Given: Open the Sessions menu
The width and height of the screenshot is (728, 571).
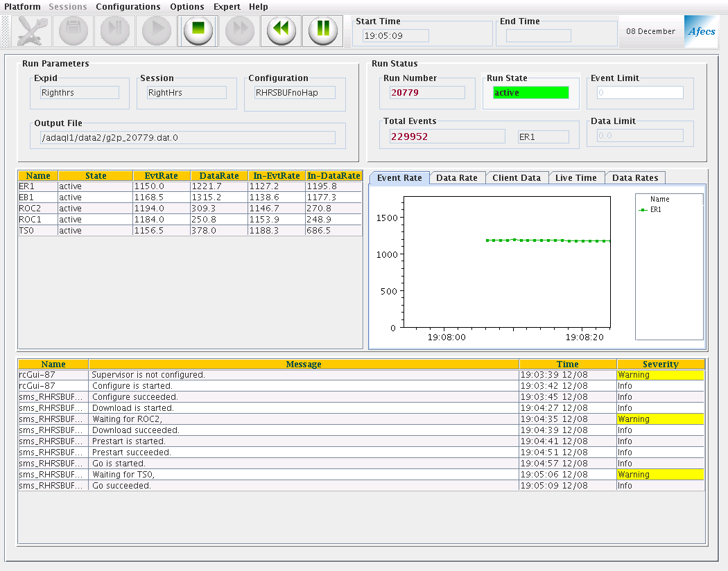Looking at the screenshot, I should (x=68, y=6).
